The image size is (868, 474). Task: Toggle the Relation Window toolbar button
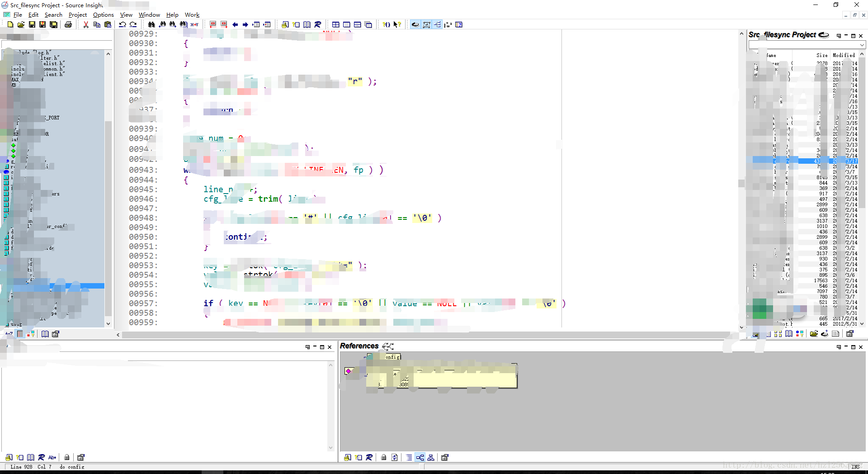437,24
